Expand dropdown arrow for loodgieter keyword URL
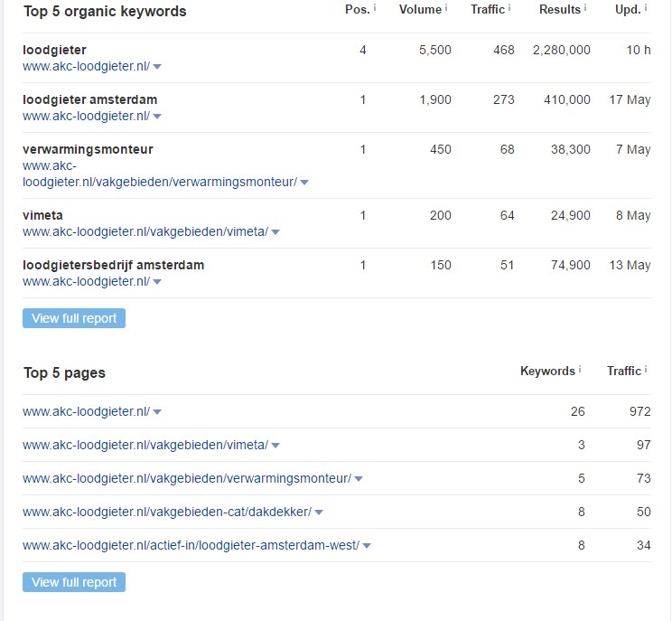672x621 pixels. (x=157, y=67)
